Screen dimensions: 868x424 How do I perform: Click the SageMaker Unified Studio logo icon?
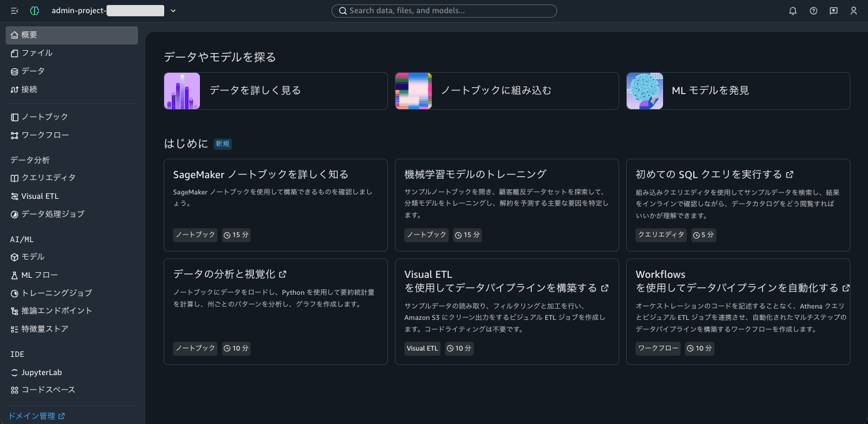pos(34,11)
